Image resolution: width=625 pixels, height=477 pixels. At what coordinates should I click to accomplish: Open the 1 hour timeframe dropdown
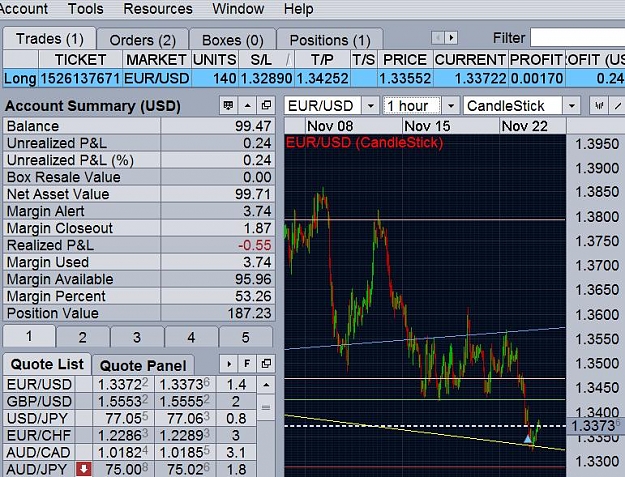[451, 106]
